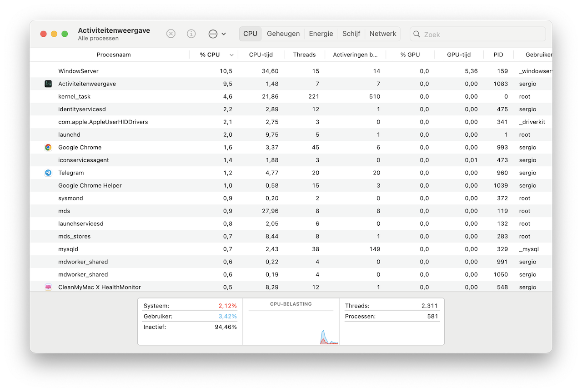The width and height of the screenshot is (582, 392).
Task: Sort by the Activeringen column header
Action: (x=356, y=55)
